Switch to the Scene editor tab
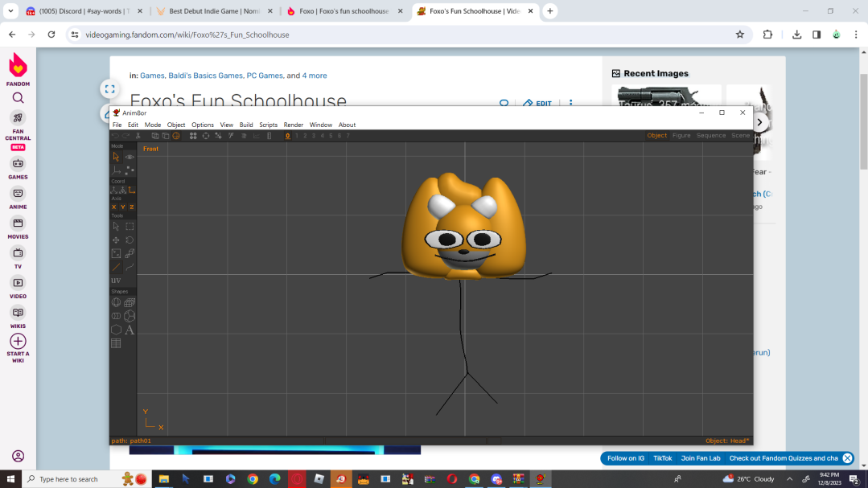Screen dimensions: 868x488 point(741,136)
